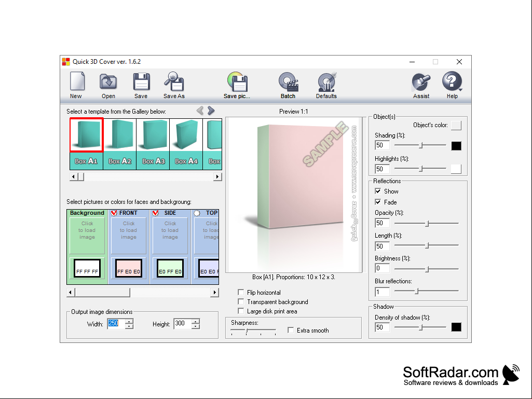
Task: Pick FRONT color FF E0 E0 swatch
Action: click(x=129, y=268)
